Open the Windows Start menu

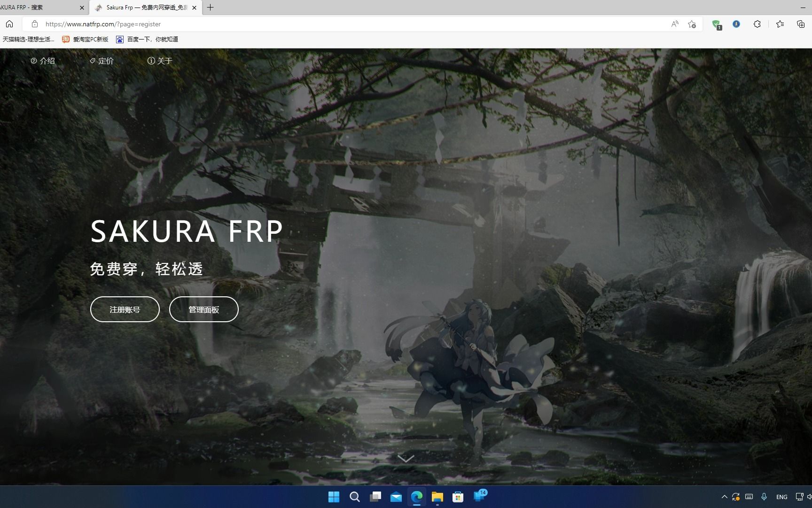[334, 497]
